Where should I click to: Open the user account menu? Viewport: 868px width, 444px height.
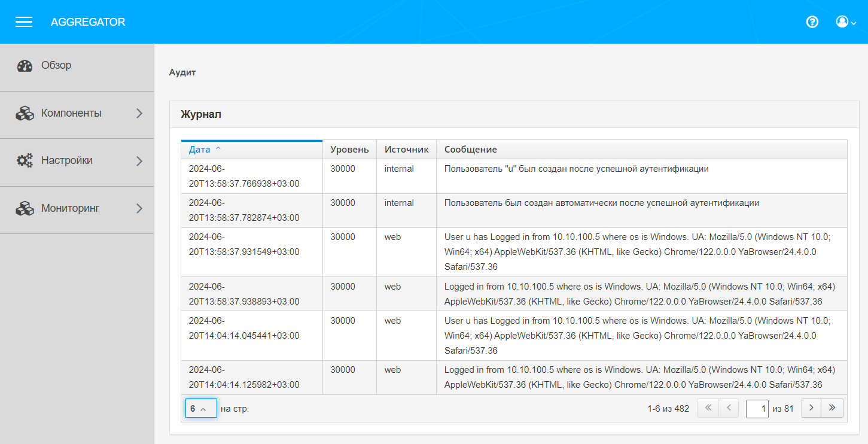coord(845,22)
